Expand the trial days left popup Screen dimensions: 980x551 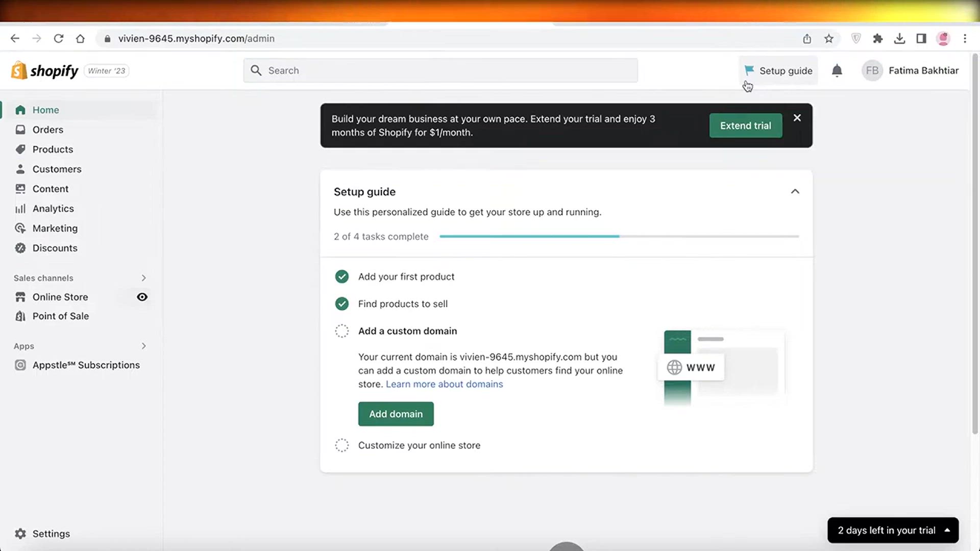pos(893,530)
